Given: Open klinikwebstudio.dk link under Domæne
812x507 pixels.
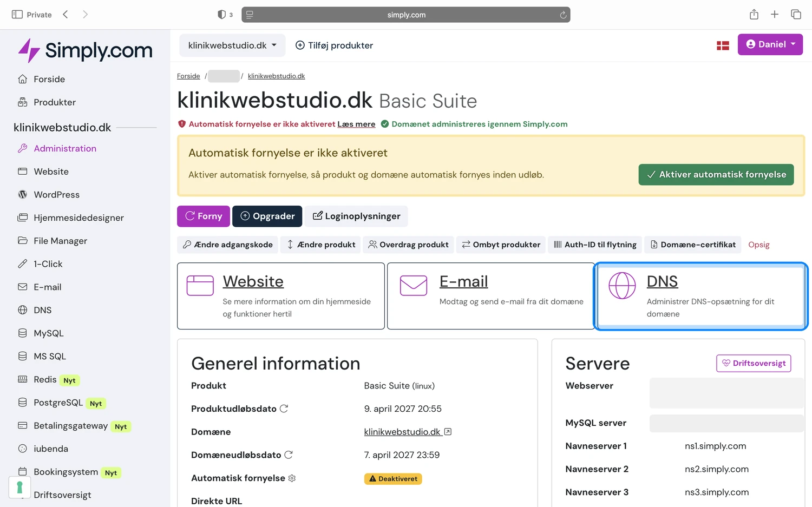Looking at the screenshot, I should click(x=402, y=432).
